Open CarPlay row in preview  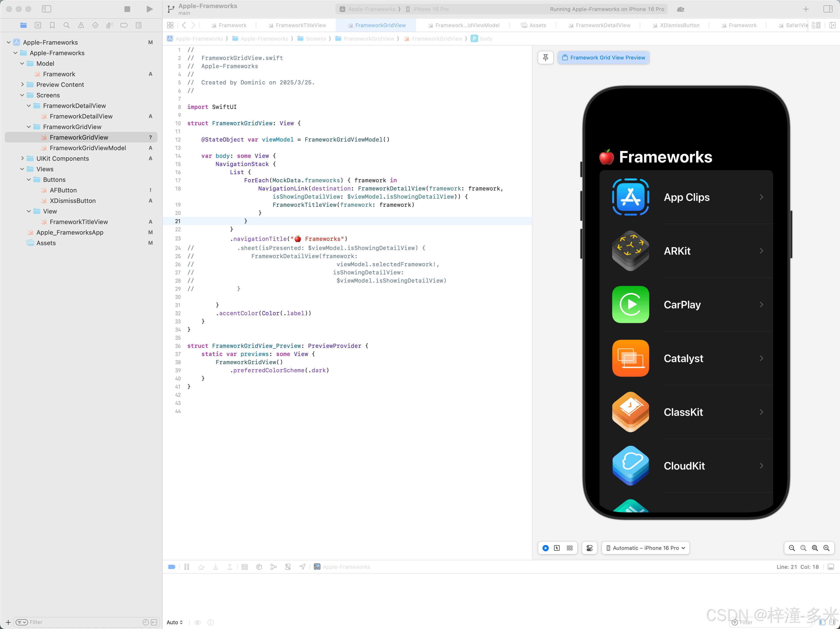pos(686,304)
